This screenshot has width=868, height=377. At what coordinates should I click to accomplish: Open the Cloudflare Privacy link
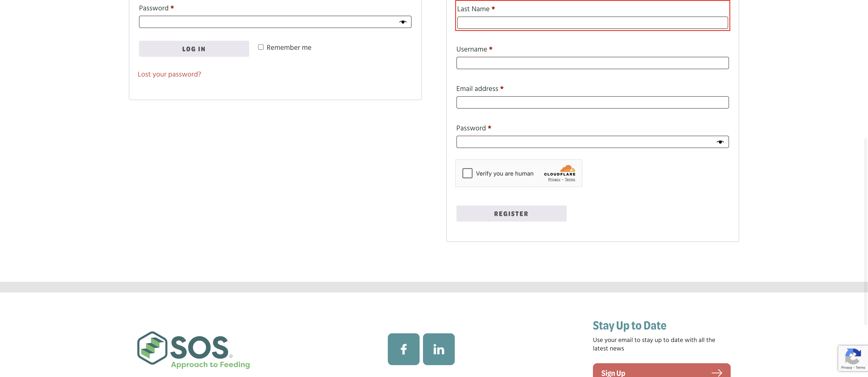point(554,179)
